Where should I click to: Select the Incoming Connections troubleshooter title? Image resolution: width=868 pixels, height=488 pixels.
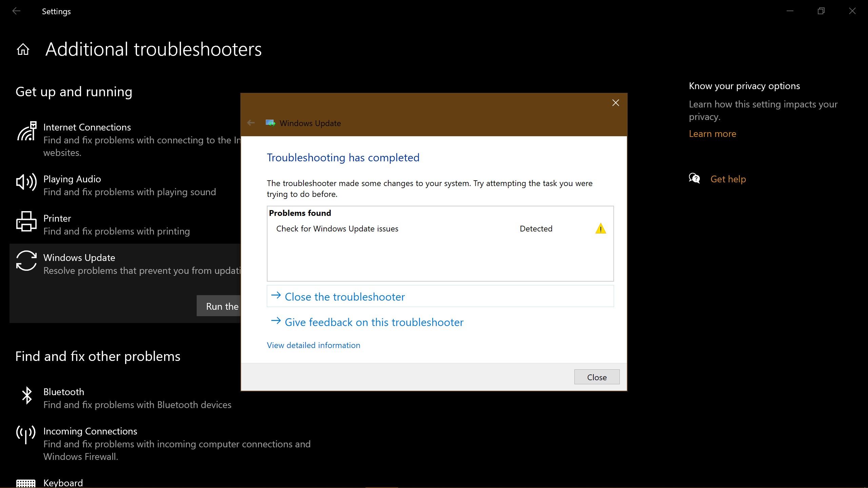(x=90, y=431)
